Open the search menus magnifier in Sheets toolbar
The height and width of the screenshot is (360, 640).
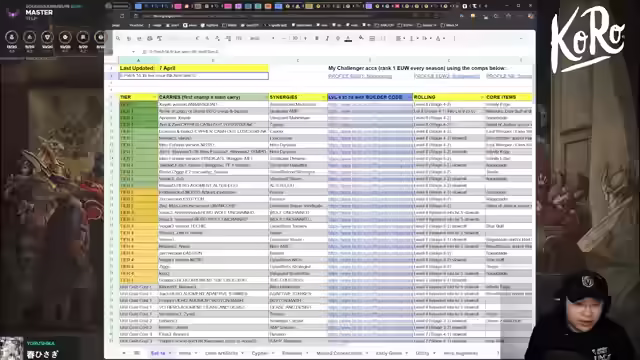118,38
